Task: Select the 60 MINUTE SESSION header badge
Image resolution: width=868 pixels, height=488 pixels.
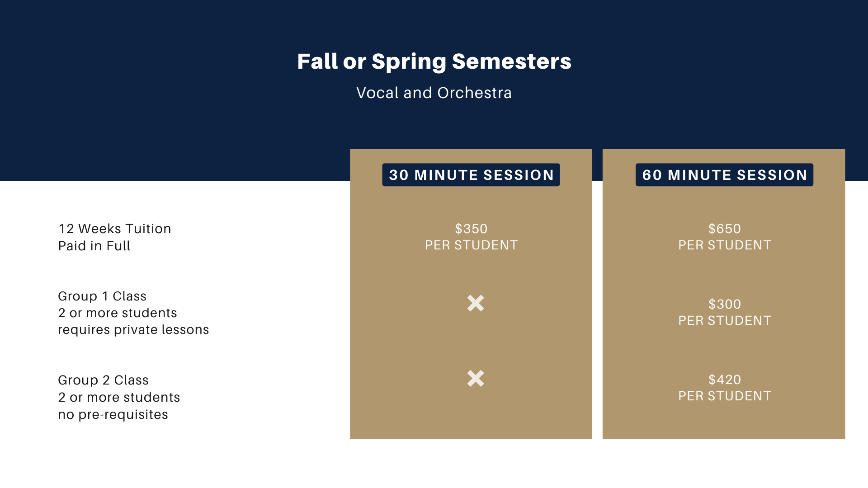Action: 724,175
